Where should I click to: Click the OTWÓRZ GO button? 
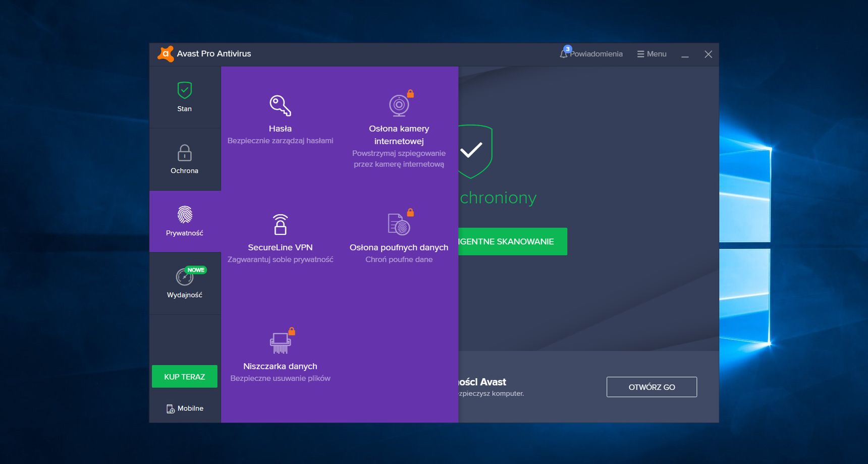pyautogui.click(x=652, y=387)
